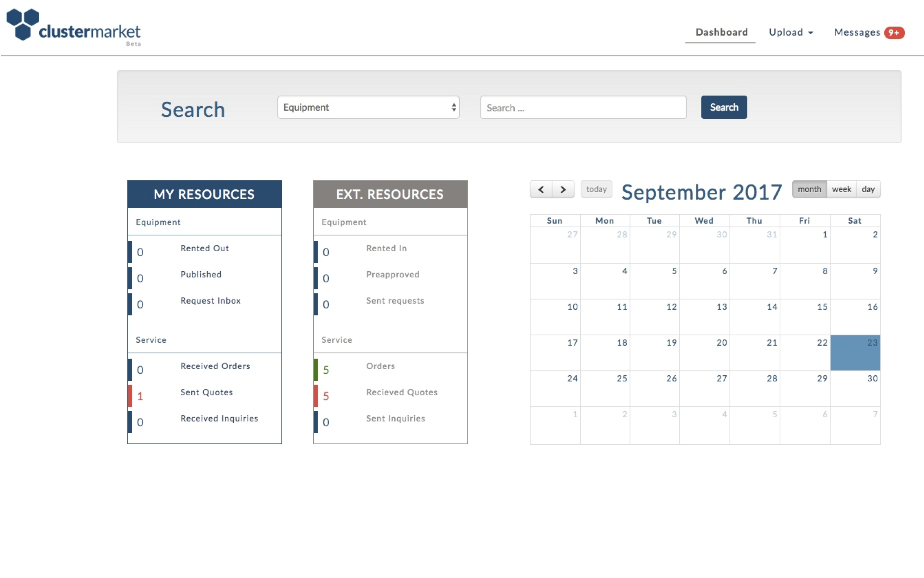
Task: Click into the Search text field
Action: pyautogui.click(x=583, y=108)
